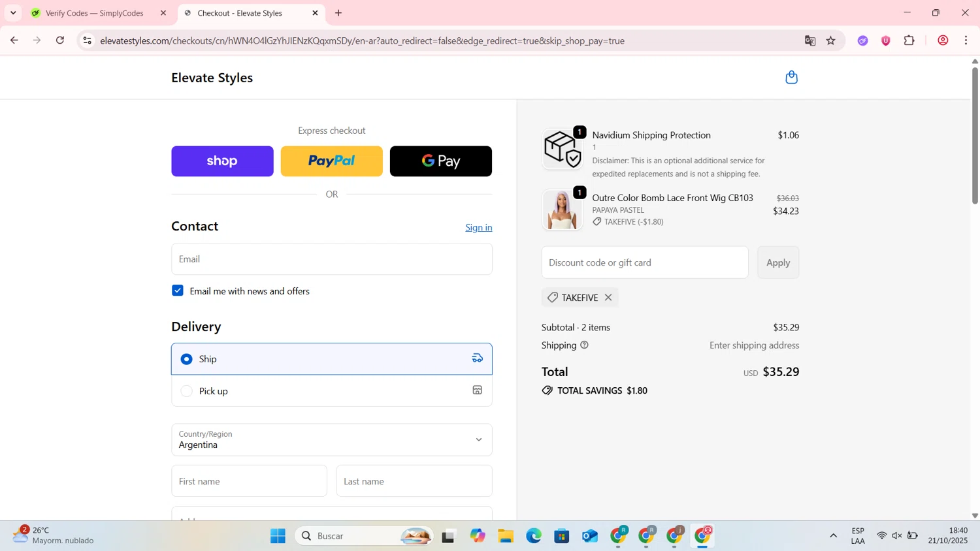Click the browser address bar URL
The height and width of the screenshot is (551, 980).
click(x=363, y=40)
